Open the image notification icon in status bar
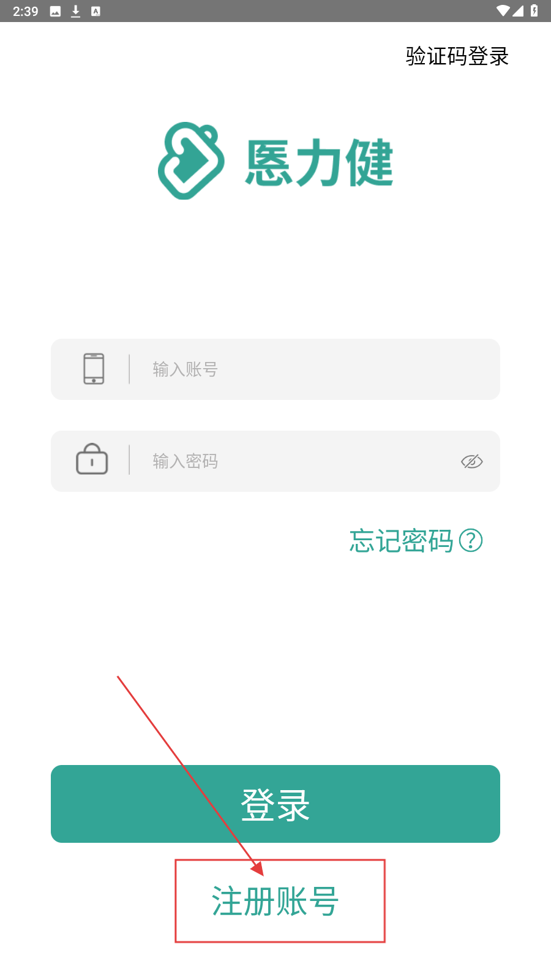Screen dimensions: 551x980 coord(55,11)
